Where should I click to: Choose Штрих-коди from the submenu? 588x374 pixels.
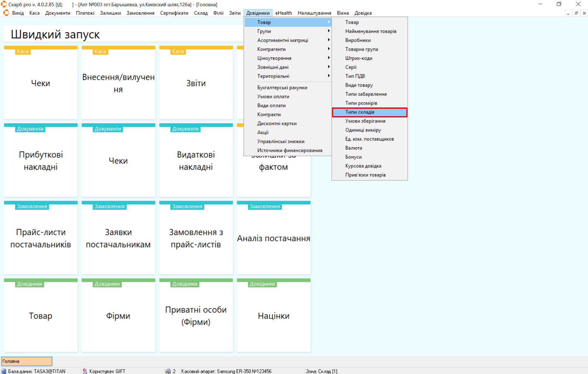coord(358,58)
